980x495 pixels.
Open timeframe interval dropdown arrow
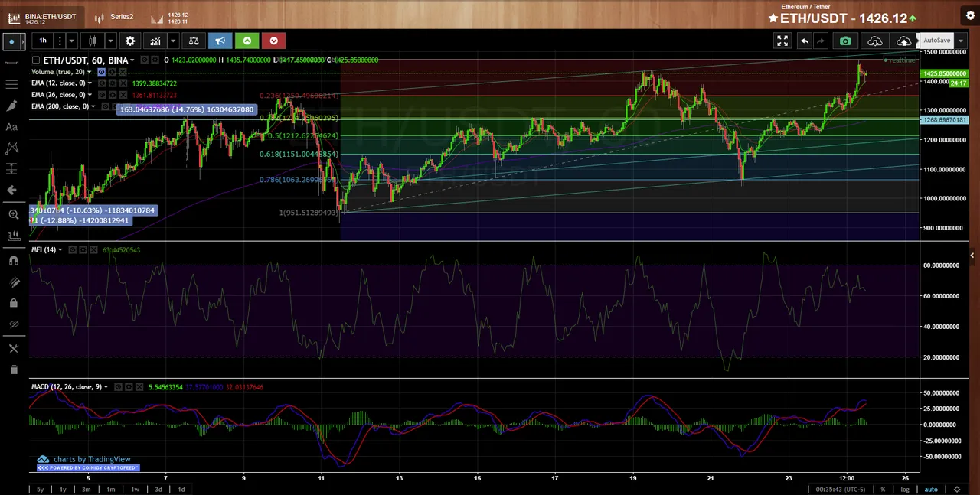click(72, 41)
